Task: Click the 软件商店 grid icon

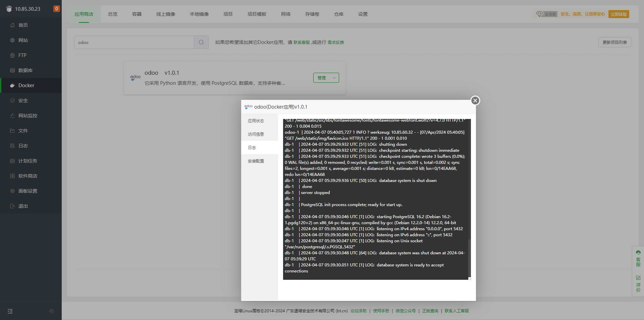Action: (x=12, y=176)
